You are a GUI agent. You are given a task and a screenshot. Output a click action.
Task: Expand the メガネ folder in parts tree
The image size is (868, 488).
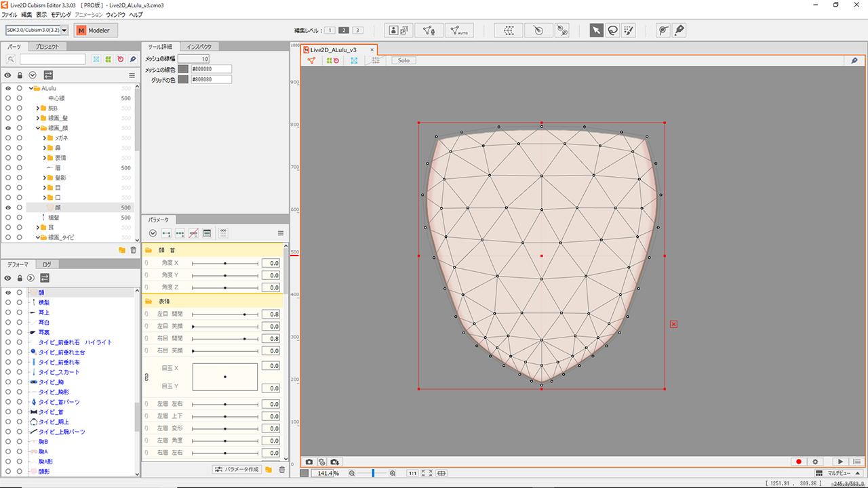coord(44,138)
